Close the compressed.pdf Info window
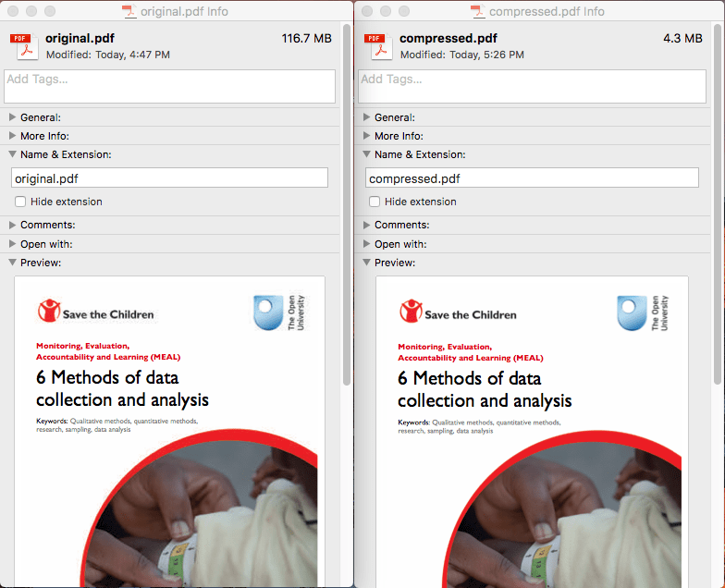This screenshot has height=588, width=725. [x=367, y=11]
